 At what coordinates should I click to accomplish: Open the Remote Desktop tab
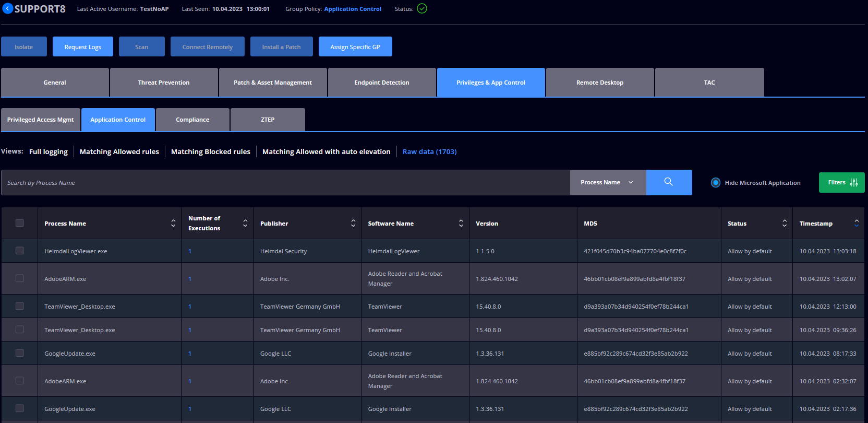point(600,83)
